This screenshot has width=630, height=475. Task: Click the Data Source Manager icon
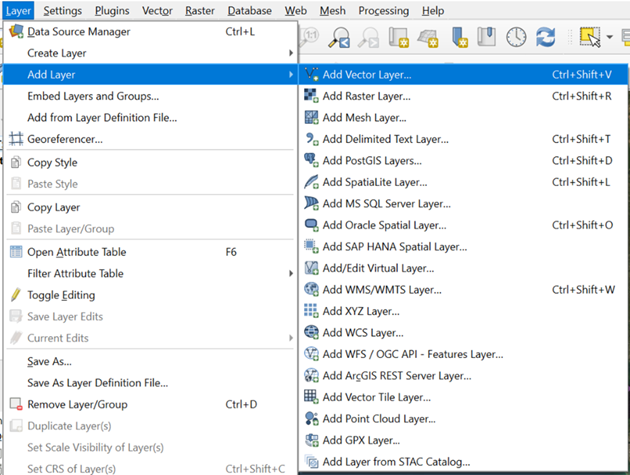click(16, 32)
